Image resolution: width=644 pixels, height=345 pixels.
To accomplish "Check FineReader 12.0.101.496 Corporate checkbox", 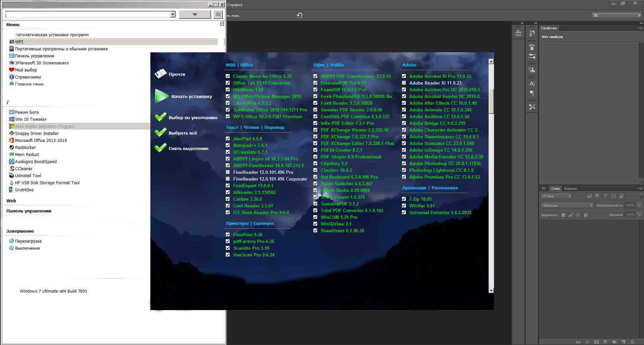I will point(228,179).
